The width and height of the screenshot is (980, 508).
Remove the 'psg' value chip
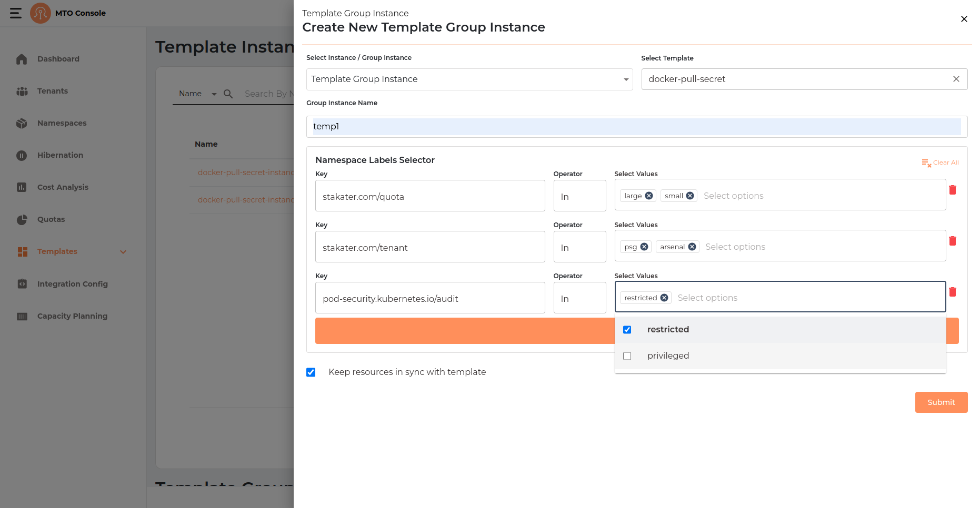[644, 247]
